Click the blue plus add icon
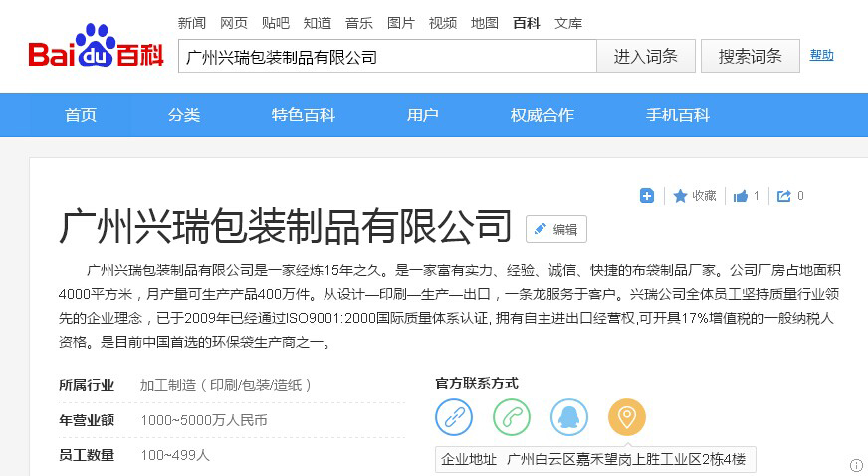Viewport: 868px width, 476px height. [x=647, y=196]
